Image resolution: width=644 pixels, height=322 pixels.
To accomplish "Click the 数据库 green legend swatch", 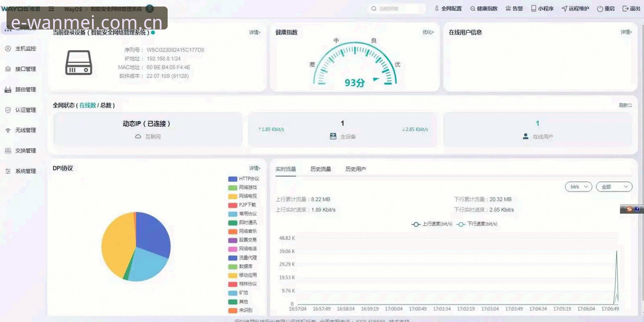I will point(233,267).
